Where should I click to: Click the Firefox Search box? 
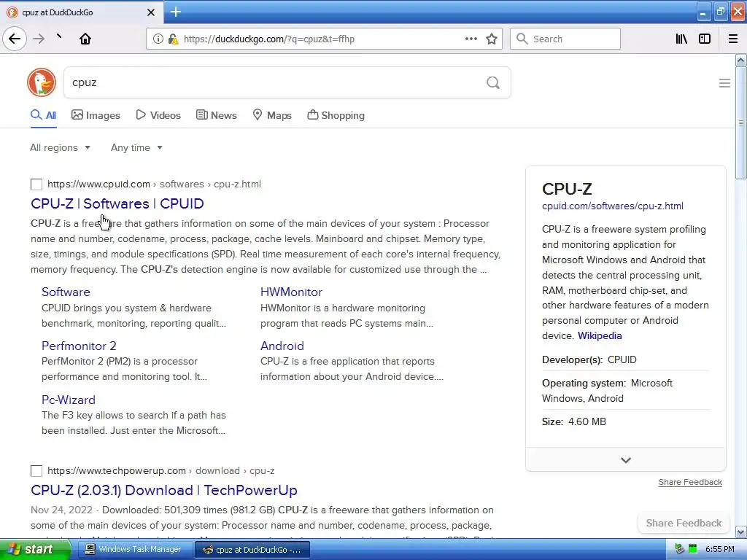[565, 39]
